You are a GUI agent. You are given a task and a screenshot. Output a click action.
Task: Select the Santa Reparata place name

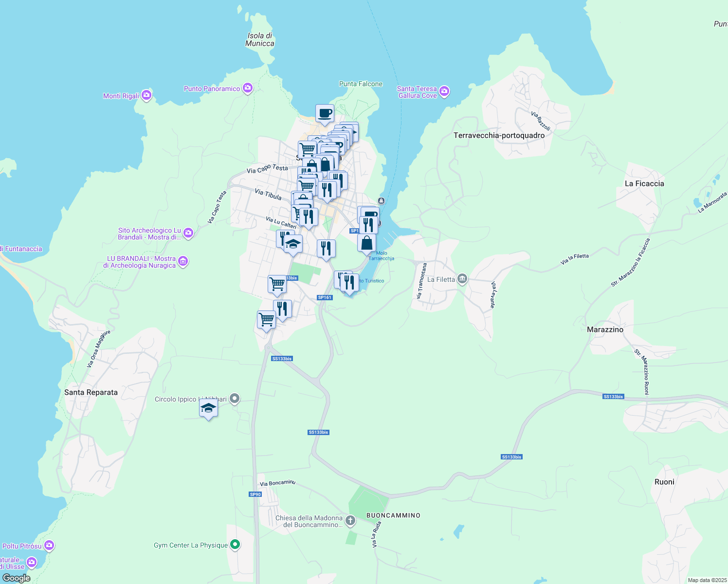91,392
